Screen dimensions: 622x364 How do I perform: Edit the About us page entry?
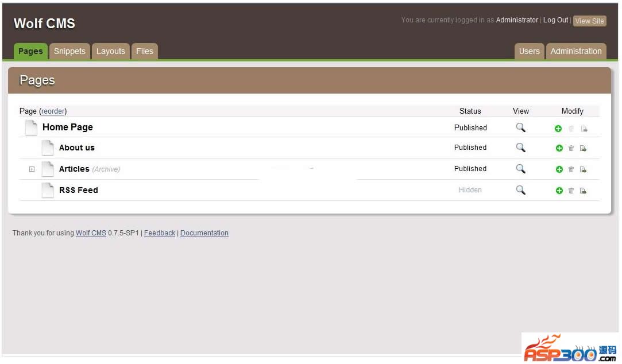[x=76, y=148]
